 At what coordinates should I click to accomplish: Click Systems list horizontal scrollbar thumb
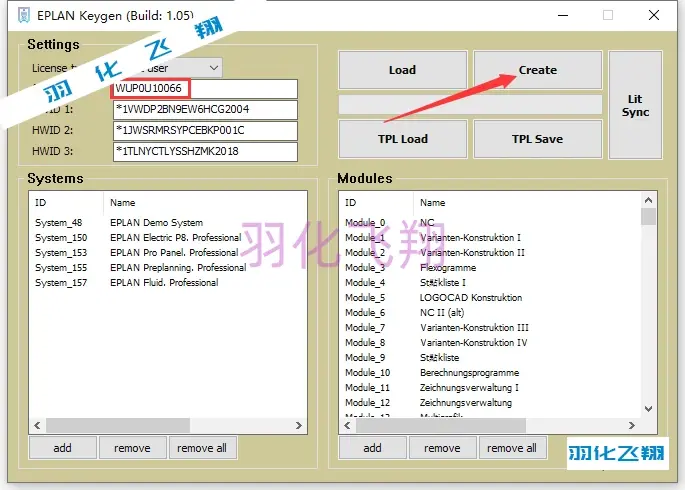[x=118, y=425]
